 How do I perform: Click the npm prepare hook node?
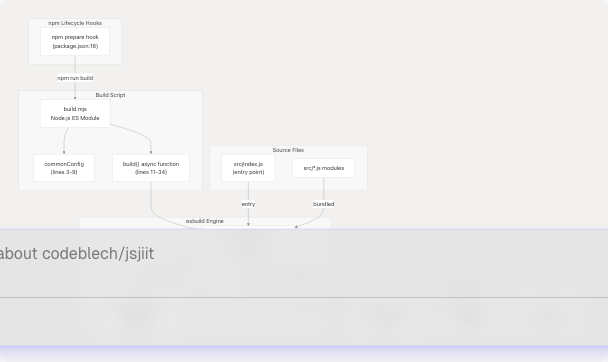[x=75, y=41]
